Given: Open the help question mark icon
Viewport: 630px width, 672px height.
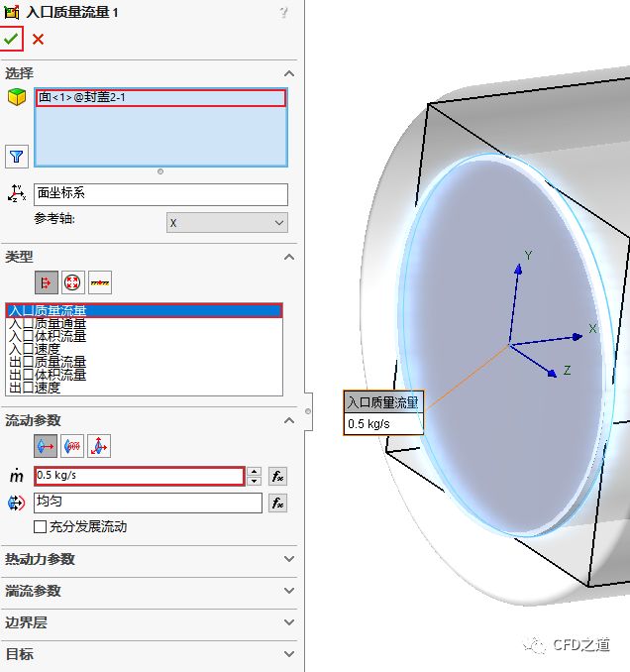Looking at the screenshot, I should 283,13.
